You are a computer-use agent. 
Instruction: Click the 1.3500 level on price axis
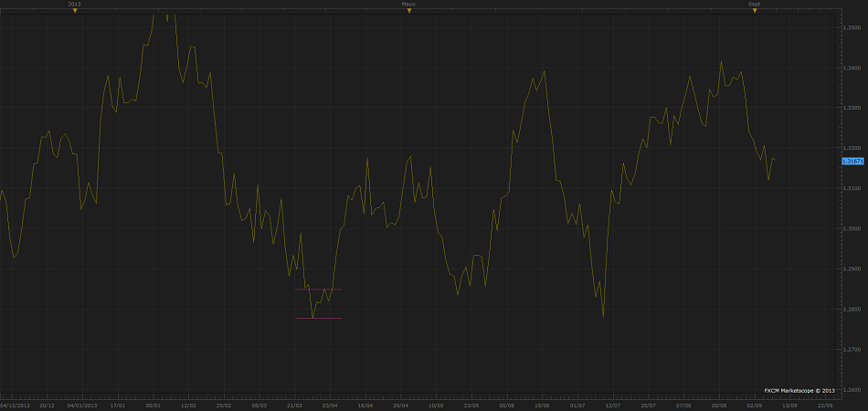[x=851, y=27]
